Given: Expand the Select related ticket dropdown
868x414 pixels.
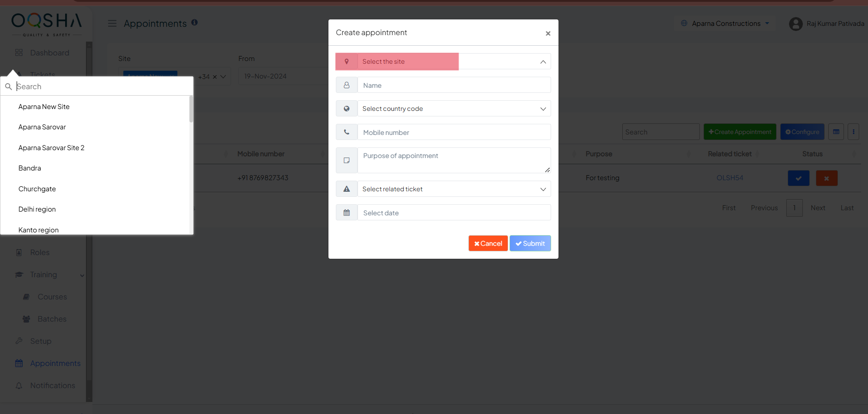Looking at the screenshot, I should [454, 189].
